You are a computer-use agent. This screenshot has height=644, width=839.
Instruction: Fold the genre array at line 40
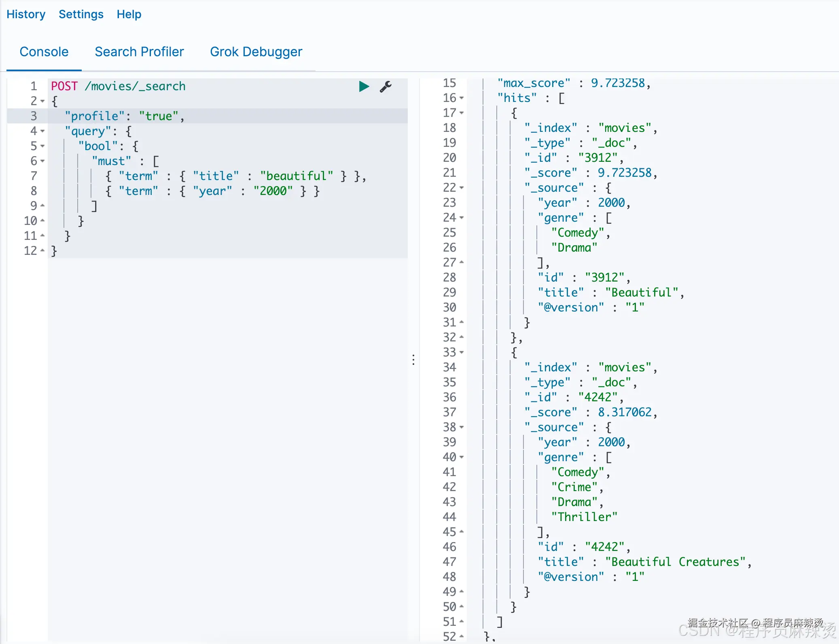pos(462,457)
